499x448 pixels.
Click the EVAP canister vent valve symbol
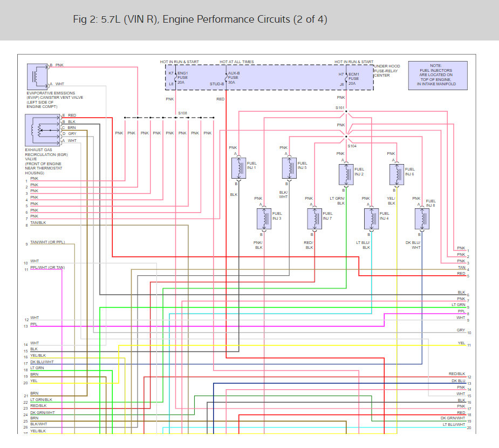coord(37,77)
